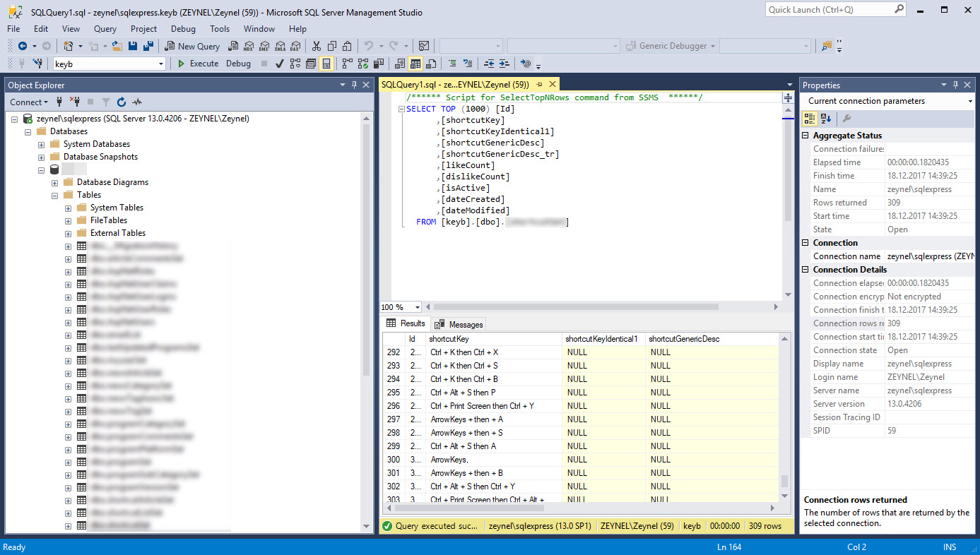980x555 pixels.
Task: Open the 100 % zoom dropdown
Action: (418, 307)
